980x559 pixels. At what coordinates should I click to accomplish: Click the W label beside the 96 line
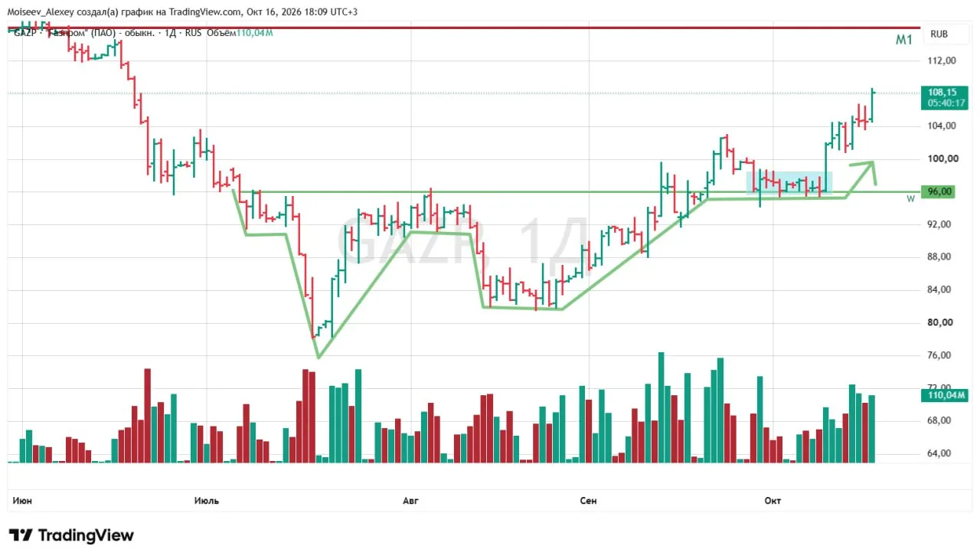[x=910, y=198]
